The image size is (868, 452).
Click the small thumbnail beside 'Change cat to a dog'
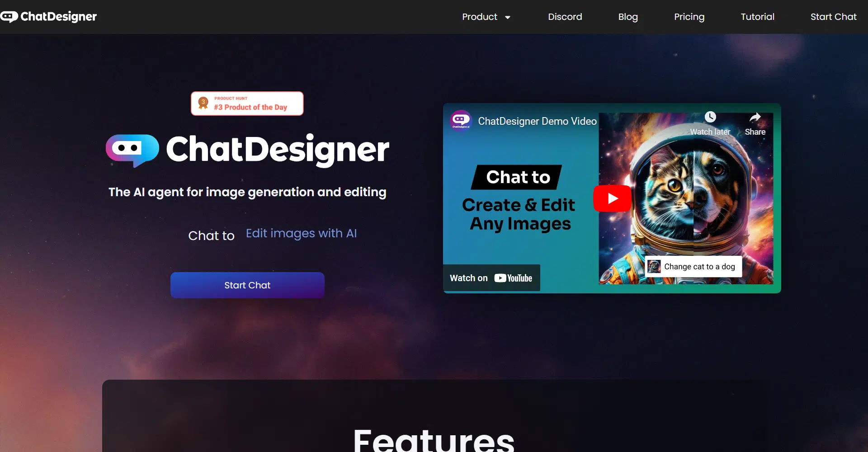pyautogui.click(x=654, y=267)
